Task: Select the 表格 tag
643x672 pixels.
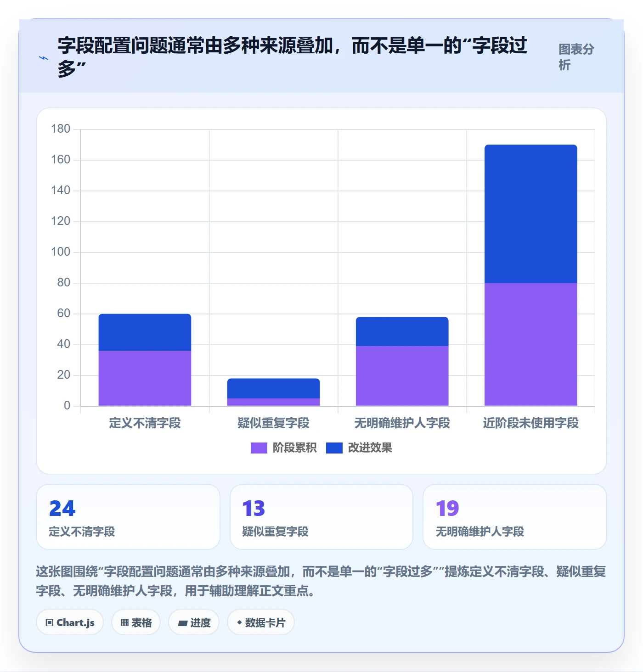Action: 136,622
